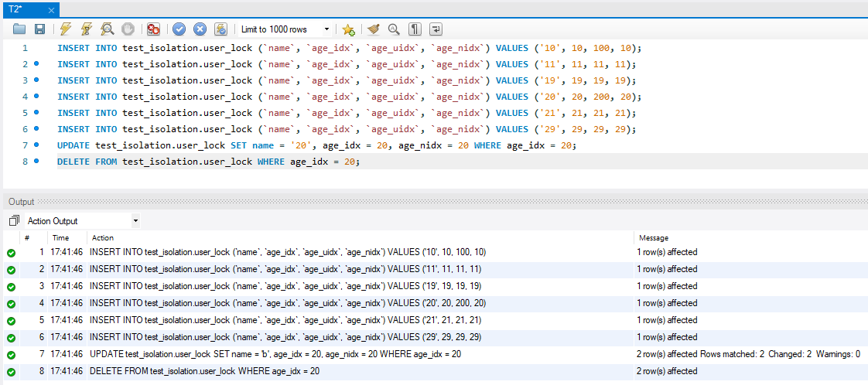This screenshot has height=385, width=868.
Task: Click the # column header in Output
Action: tap(27, 238)
